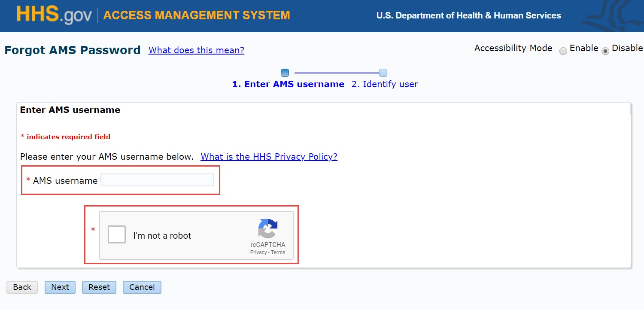Open the reCAPTCHA Terms link

tap(278, 252)
